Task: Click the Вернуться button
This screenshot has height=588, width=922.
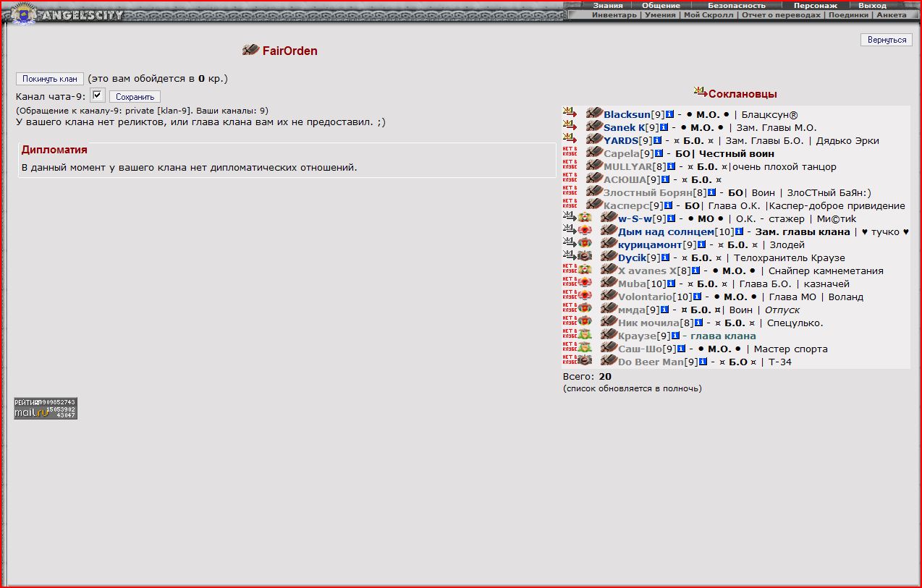Action: [x=887, y=40]
